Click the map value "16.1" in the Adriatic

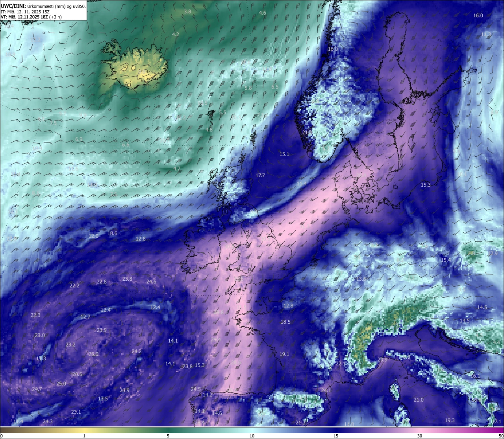(476, 376)
